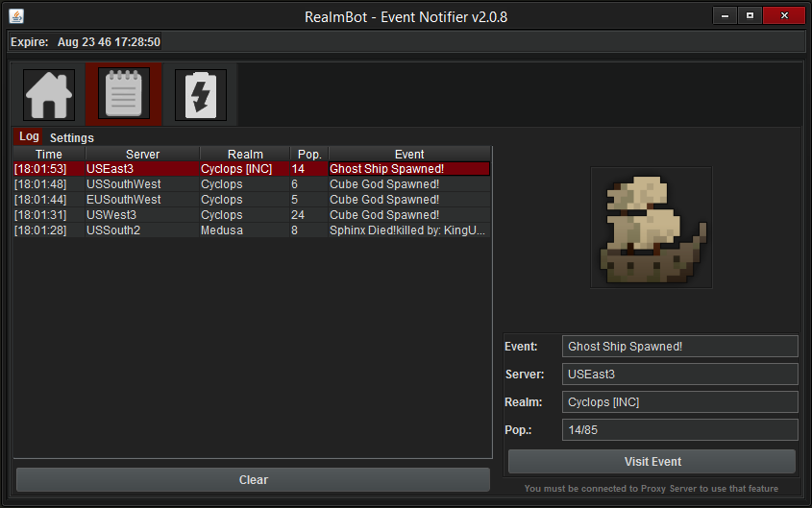Select the Sphinx Died event cell
812x508 pixels.
pos(409,230)
